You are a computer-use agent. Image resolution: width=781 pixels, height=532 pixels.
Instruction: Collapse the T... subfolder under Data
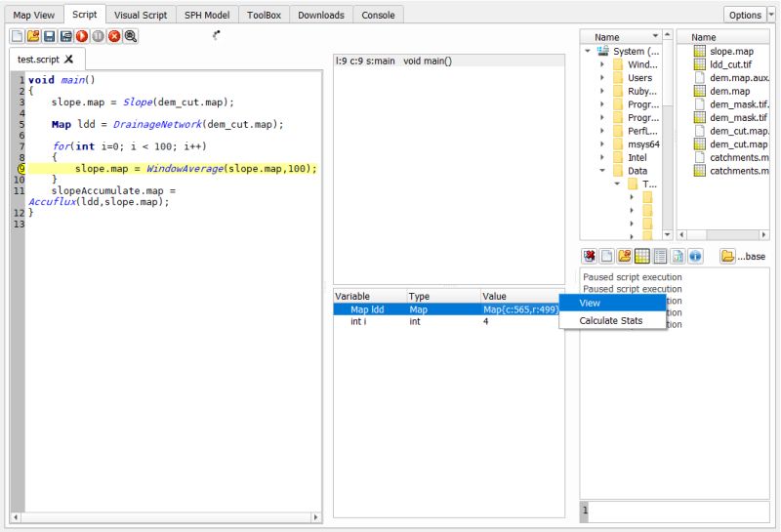pos(617,184)
